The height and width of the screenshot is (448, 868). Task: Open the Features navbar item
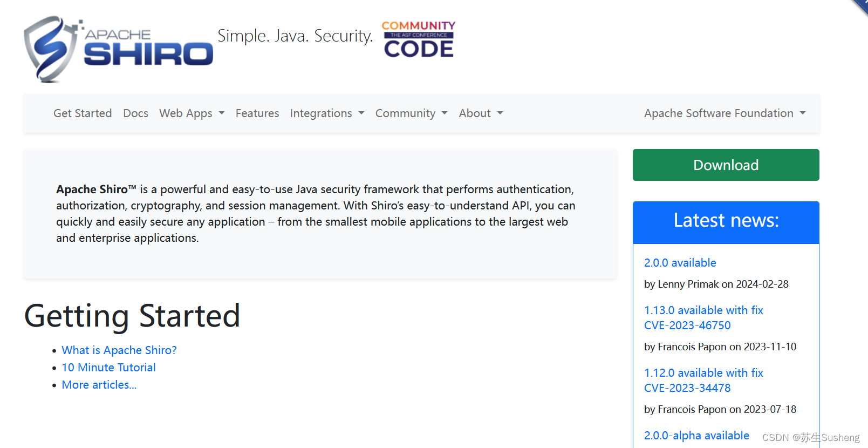click(x=257, y=113)
